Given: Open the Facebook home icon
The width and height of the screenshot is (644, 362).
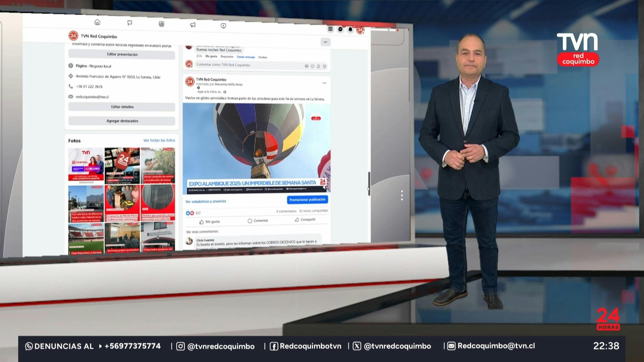Looking at the screenshot, I should tap(97, 22).
